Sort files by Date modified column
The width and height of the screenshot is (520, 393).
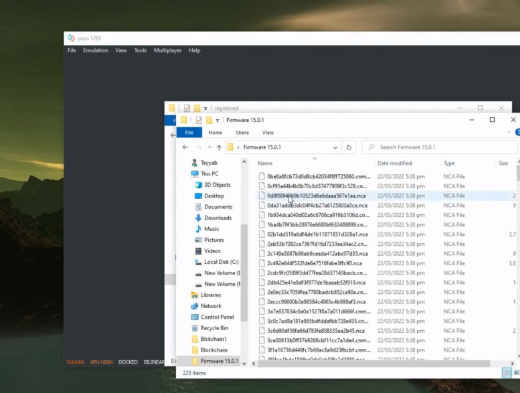(x=394, y=163)
